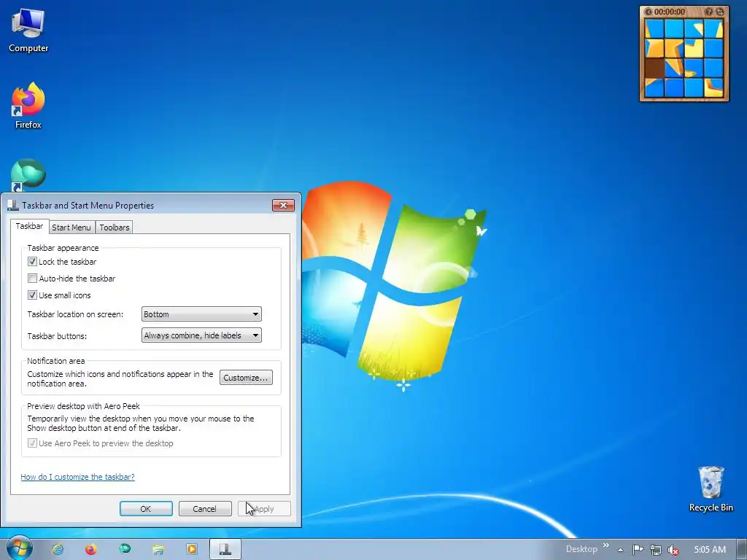Close the Taskbar and Start Menu Properties dialog
The image size is (747, 560).
point(283,205)
